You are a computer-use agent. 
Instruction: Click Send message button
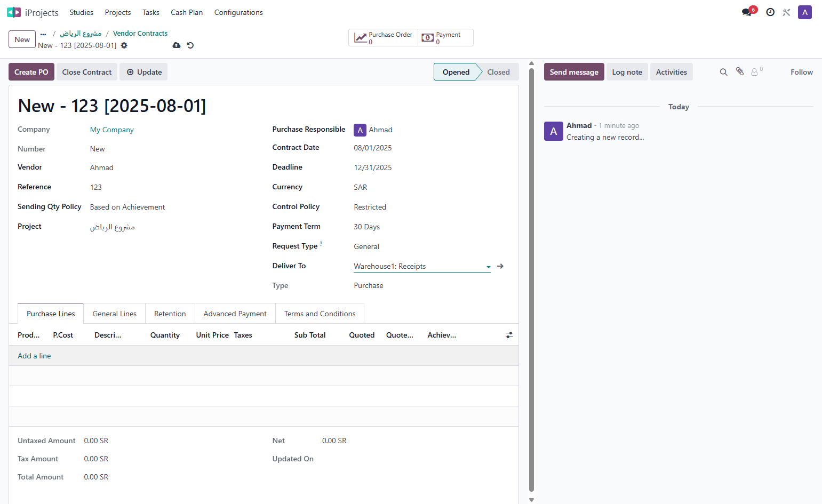click(x=574, y=72)
